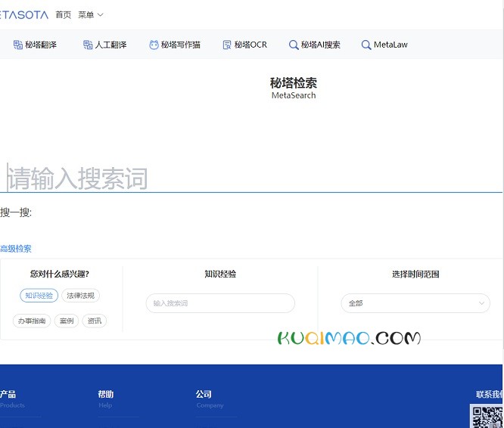Open 人工翻译 tab label
The height and width of the screenshot is (428, 504).
point(111,45)
